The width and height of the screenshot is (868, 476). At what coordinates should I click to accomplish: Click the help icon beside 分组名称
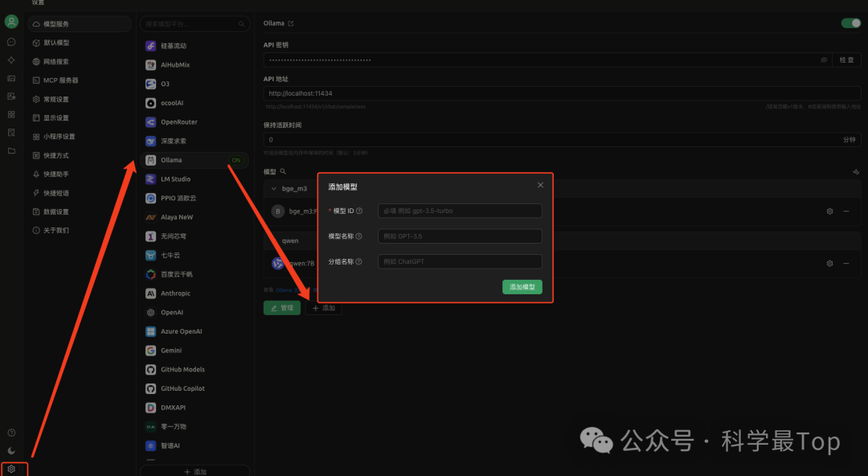pos(358,261)
